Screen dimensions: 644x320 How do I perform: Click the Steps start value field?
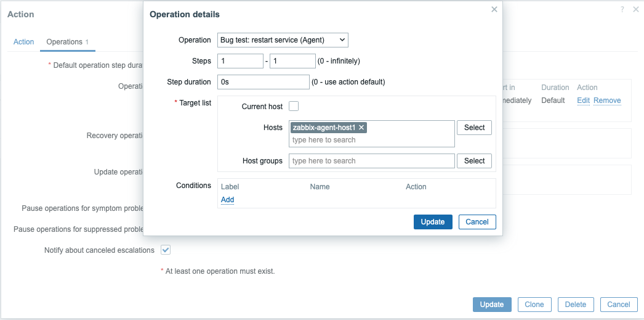point(240,61)
